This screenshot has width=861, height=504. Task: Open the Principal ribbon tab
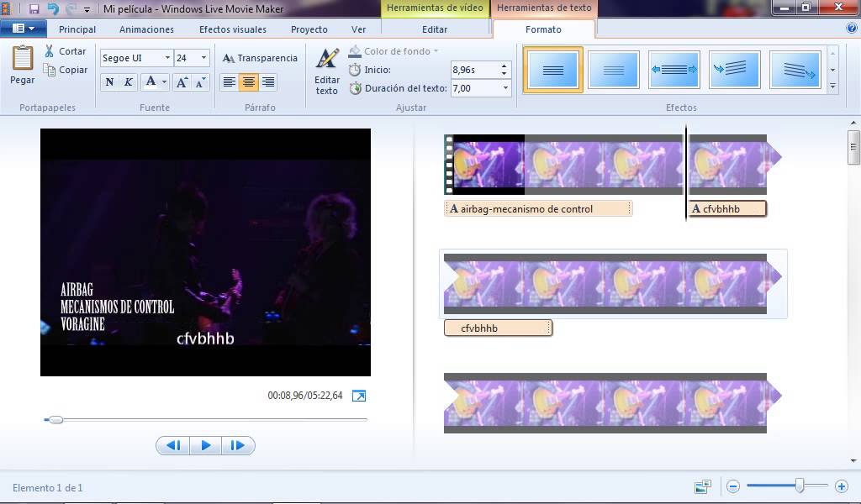[x=77, y=29]
